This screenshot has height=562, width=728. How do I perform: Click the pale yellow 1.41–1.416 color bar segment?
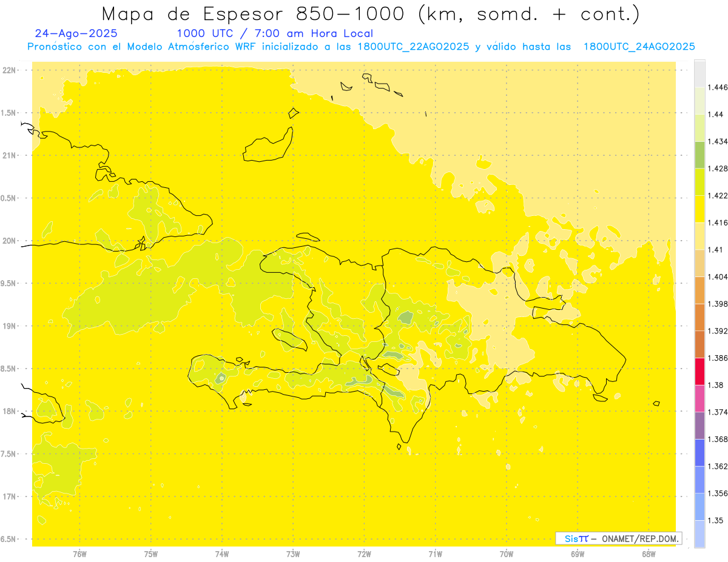coord(699,236)
